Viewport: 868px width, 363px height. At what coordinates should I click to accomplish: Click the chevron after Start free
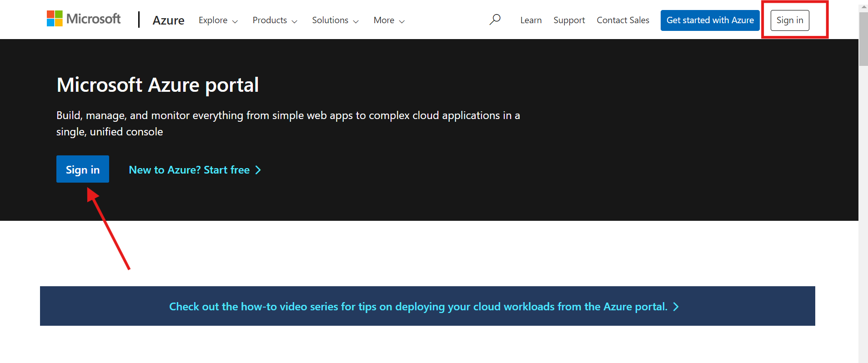[x=258, y=170]
